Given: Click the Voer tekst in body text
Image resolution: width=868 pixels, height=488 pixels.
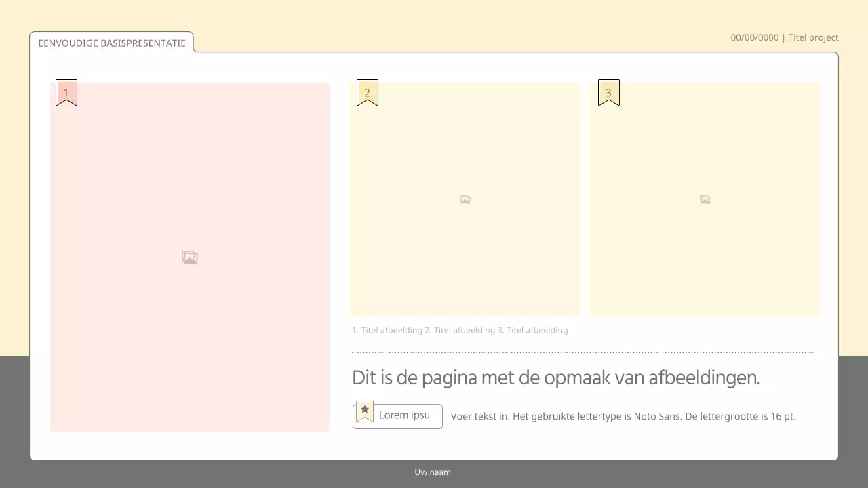Looking at the screenshot, I should (x=623, y=416).
